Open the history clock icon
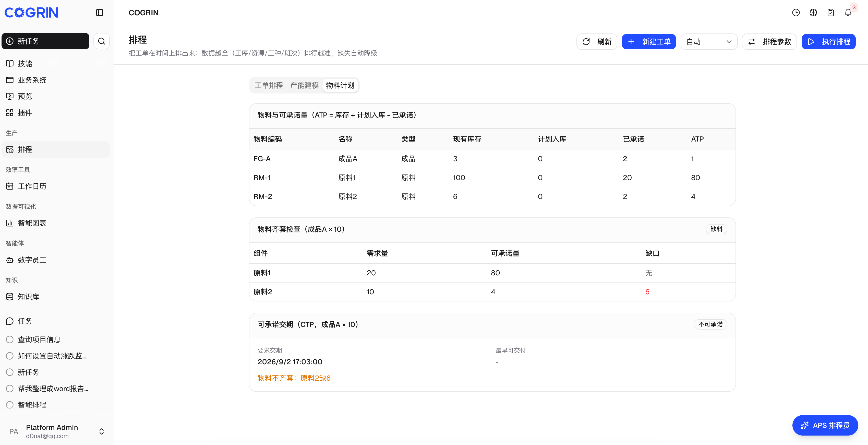The height and width of the screenshot is (445, 868). (x=796, y=13)
